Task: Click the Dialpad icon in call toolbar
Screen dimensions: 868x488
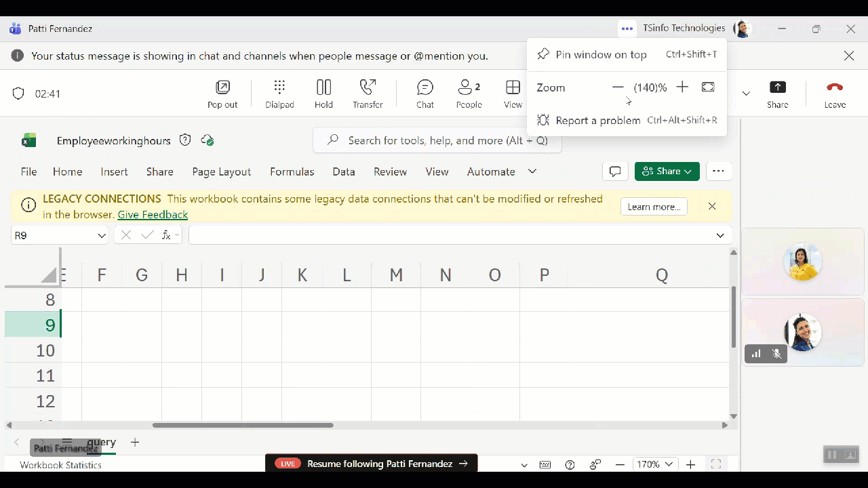Action: [279, 94]
